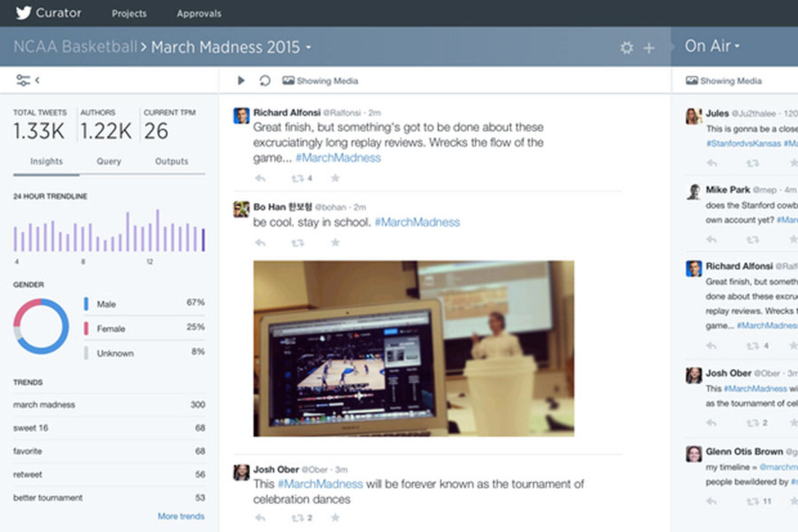
Task: Reply to Mike Park's tweet
Action: point(712,239)
